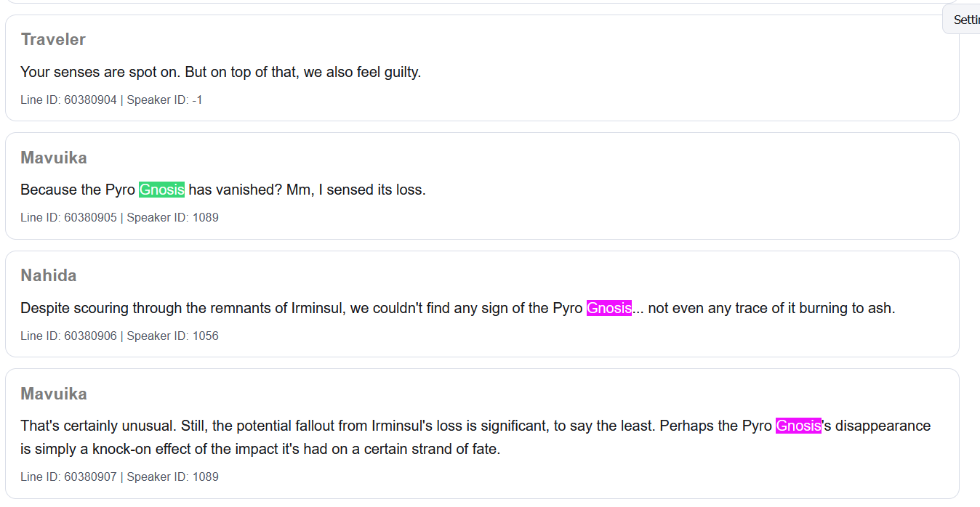Click the green highlighted Gnosis word
This screenshot has width=980, height=507.
coord(161,190)
